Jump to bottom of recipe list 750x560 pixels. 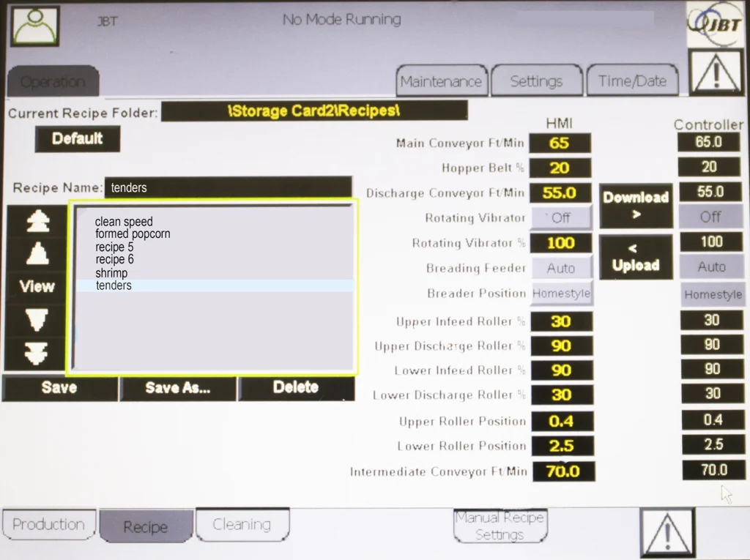[x=37, y=353]
